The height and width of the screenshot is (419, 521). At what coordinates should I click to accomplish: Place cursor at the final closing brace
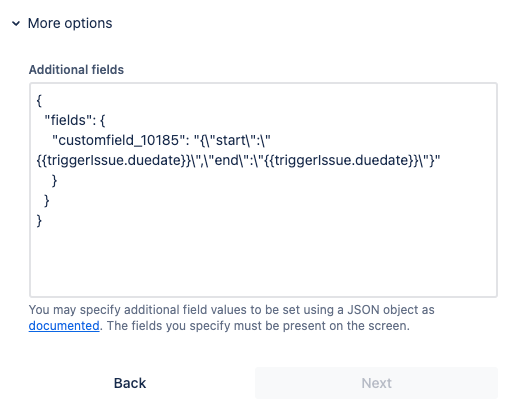pyautogui.click(x=39, y=221)
